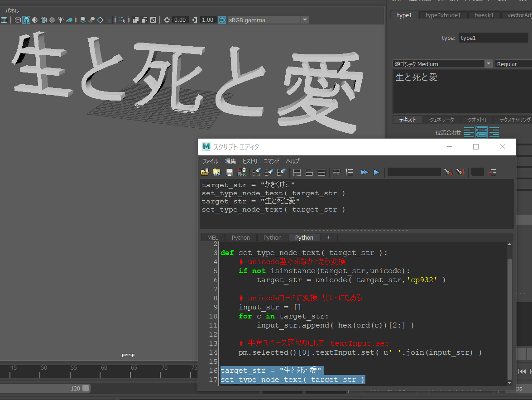This screenshot has height=400, width=532.
Task: Click text box containing 生と死と愛
Action: (462, 92)
